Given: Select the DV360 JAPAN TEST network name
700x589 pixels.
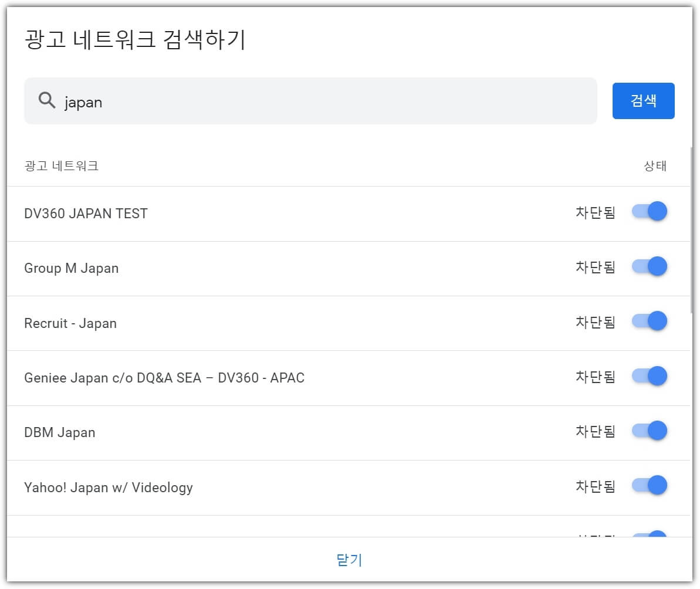Looking at the screenshot, I should (x=86, y=213).
